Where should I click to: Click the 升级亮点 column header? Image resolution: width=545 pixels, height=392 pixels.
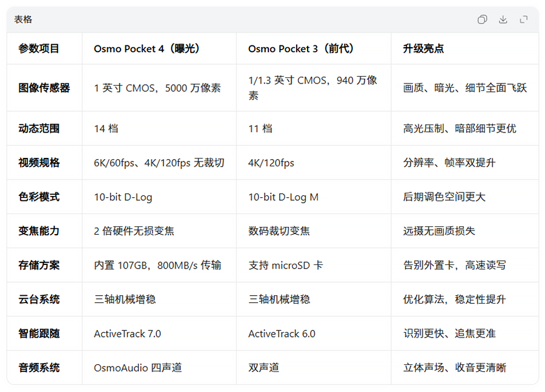point(419,49)
